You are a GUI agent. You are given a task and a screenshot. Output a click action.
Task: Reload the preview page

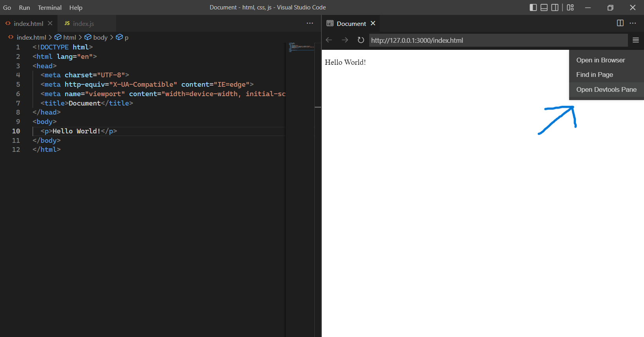click(361, 40)
